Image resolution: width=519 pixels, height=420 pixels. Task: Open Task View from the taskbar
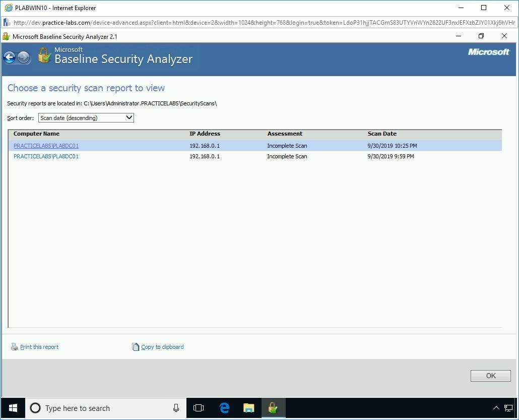(x=199, y=408)
